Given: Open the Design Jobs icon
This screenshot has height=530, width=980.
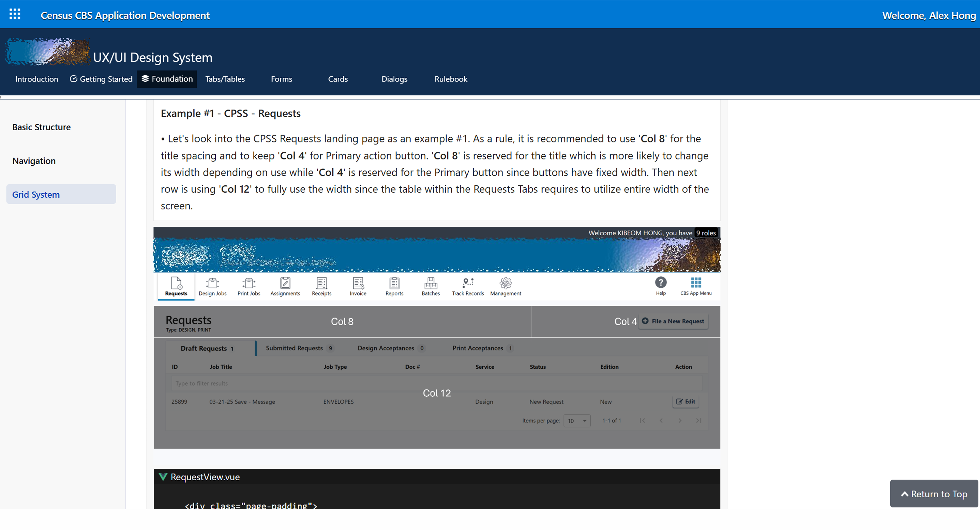Looking at the screenshot, I should point(212,283).
